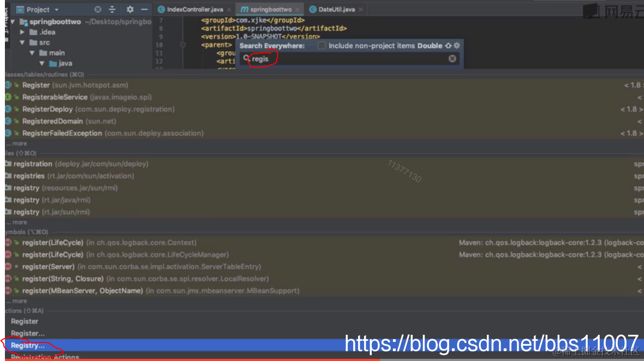Open RegisterFailedException class result
The height and width of the screenshot is (361, 644).
[325, 133]
